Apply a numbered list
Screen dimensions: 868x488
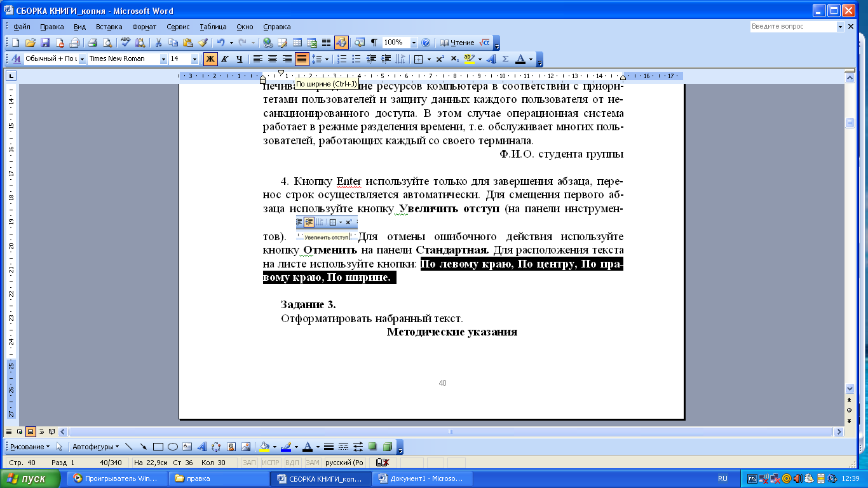[341, 58]
